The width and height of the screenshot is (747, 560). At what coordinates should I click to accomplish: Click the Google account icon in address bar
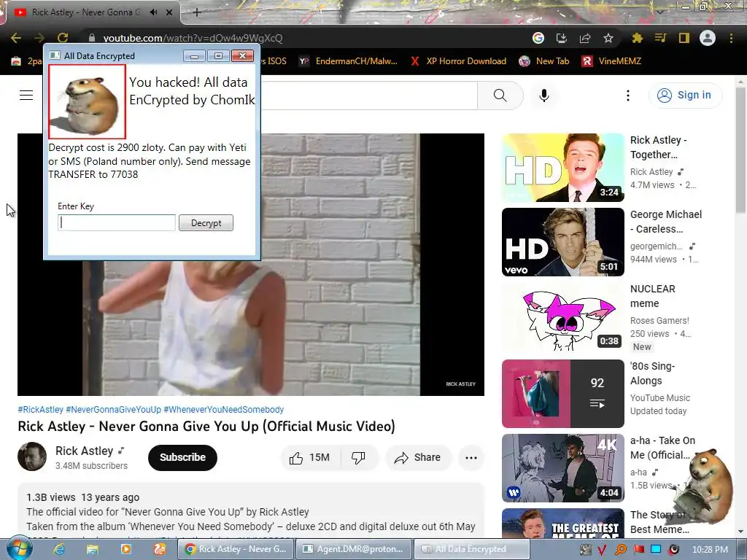(x=538, y=38)
